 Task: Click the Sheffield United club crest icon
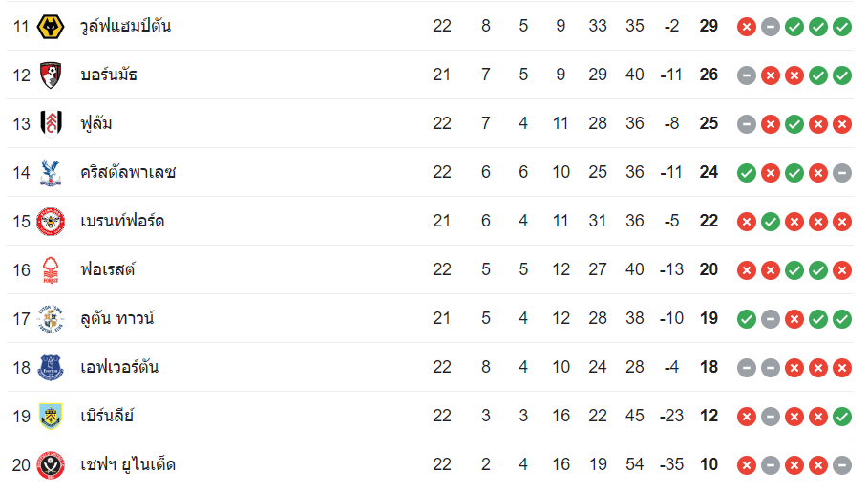coord(50,464)
